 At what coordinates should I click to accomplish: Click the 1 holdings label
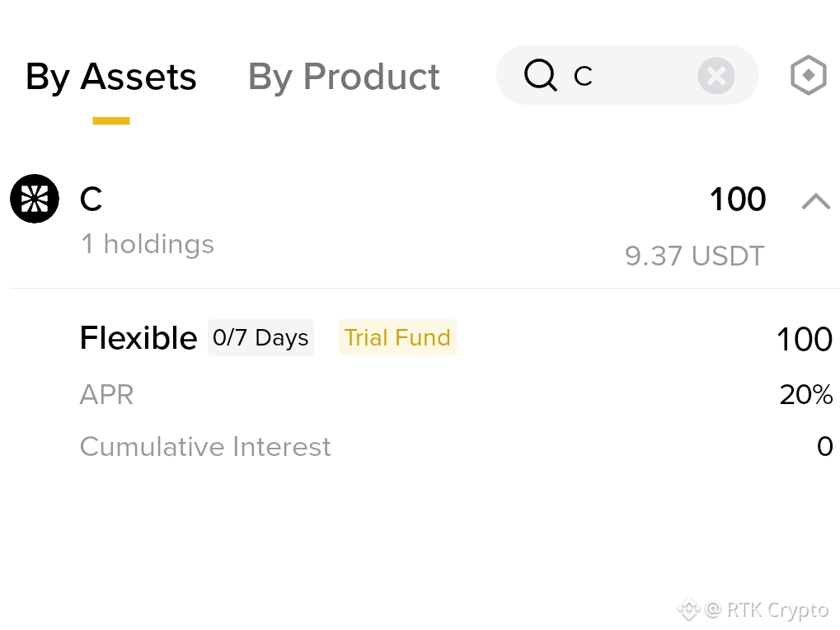[148, 244]
